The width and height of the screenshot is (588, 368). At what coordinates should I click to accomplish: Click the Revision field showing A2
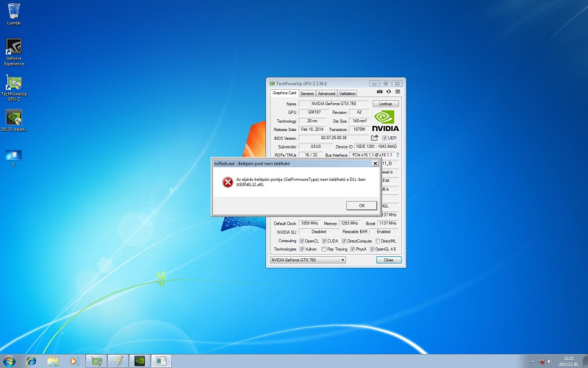359,113
